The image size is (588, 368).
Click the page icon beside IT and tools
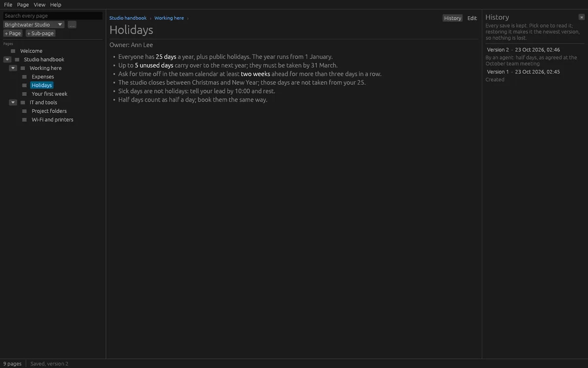pyautogui.click(x=23, y=103)
